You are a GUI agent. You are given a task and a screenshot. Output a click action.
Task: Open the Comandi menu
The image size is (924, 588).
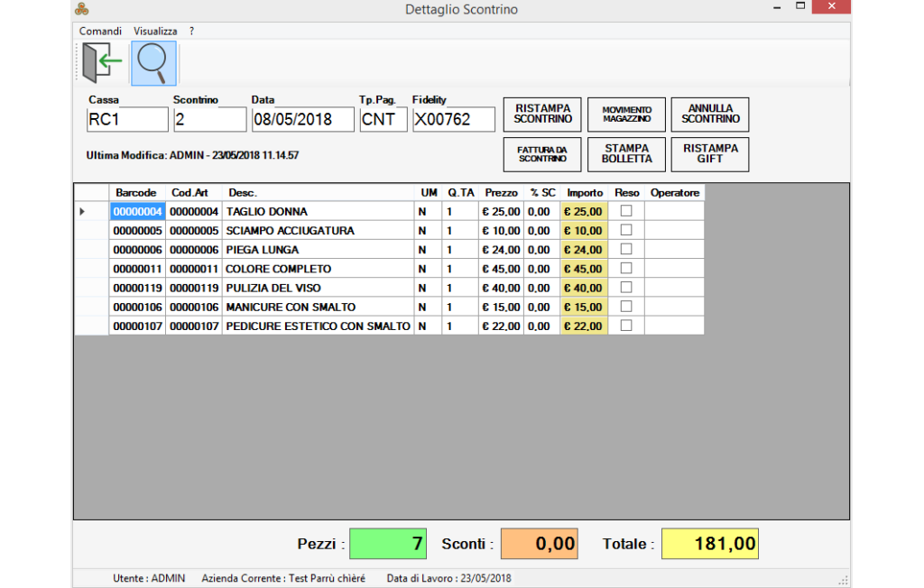coord(100,31)
